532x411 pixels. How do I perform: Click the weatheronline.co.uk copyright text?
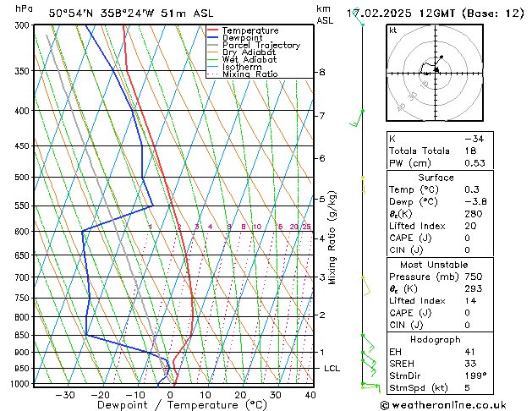pos(443,405)
